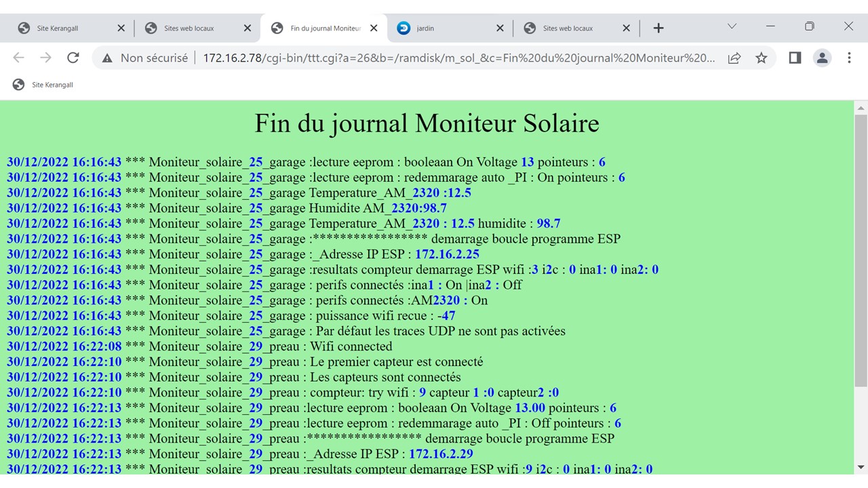Screen dimensions: 868x488
Task: Share this page via the share icon
Action: tap(734, 58)
